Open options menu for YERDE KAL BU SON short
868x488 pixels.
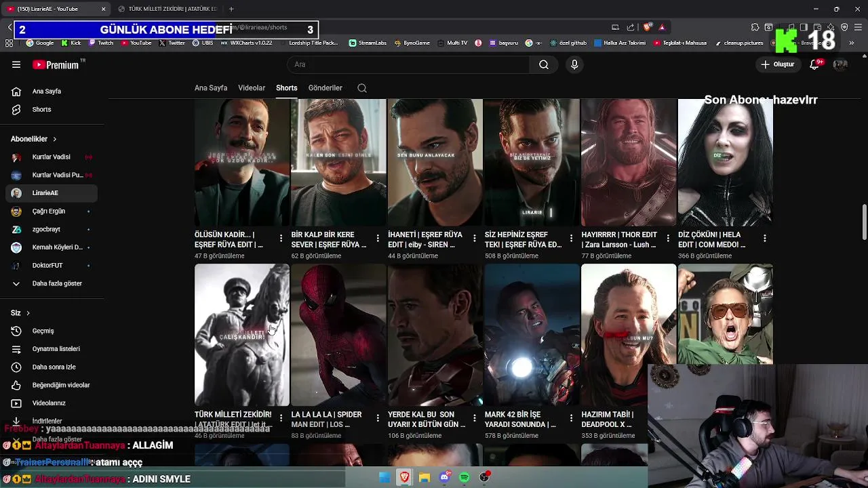[475, 418]
